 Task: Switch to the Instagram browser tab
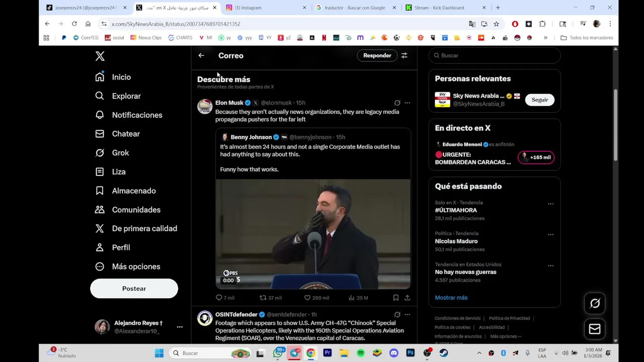point(266,8)
